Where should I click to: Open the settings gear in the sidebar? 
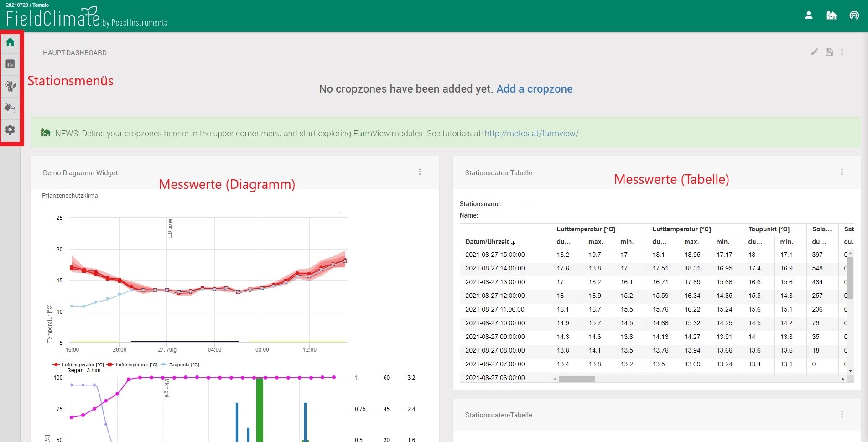(10, 130)
